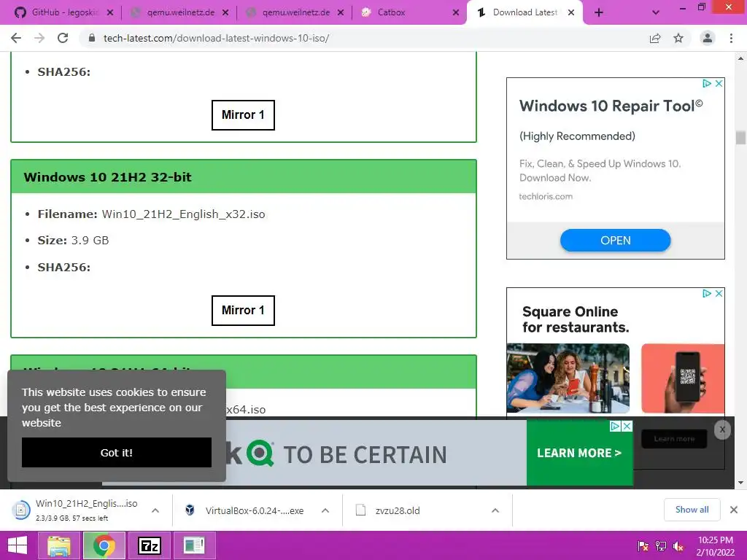Switch to first qemu.weilnetz.de tab

[179, 12]
